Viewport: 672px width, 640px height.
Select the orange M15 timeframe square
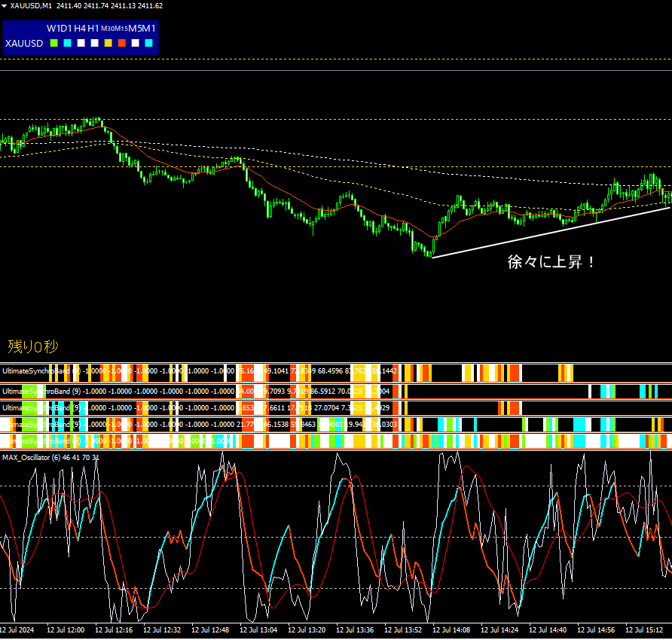click(x=122, y=43)
